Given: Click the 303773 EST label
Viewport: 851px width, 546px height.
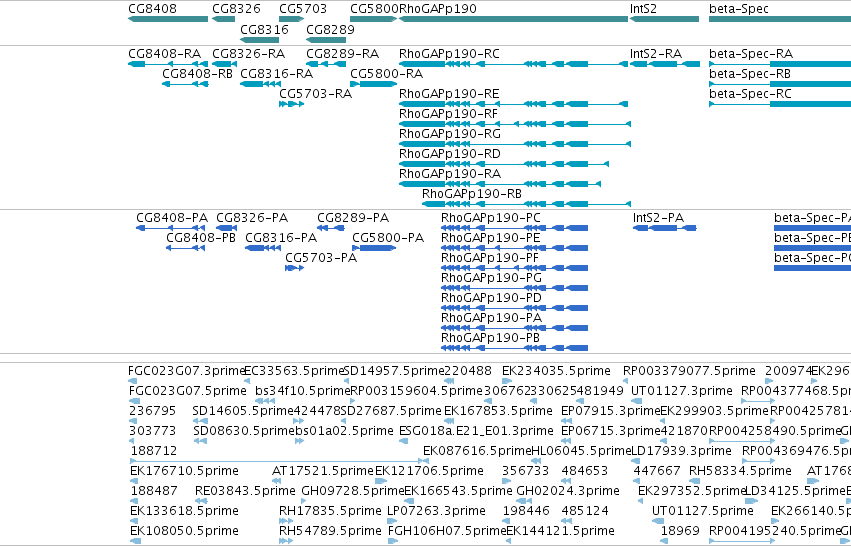Looking at the screenshot, I should point(153,431).
